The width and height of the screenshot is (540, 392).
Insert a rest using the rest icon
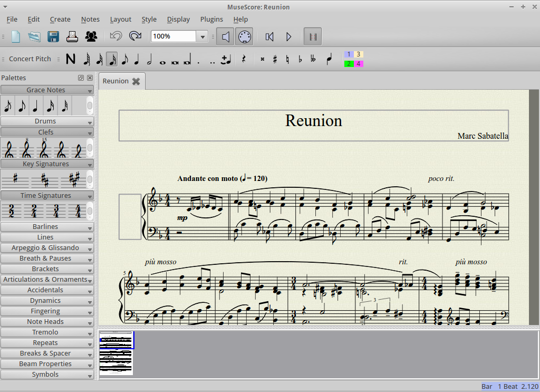click(244, 59)
